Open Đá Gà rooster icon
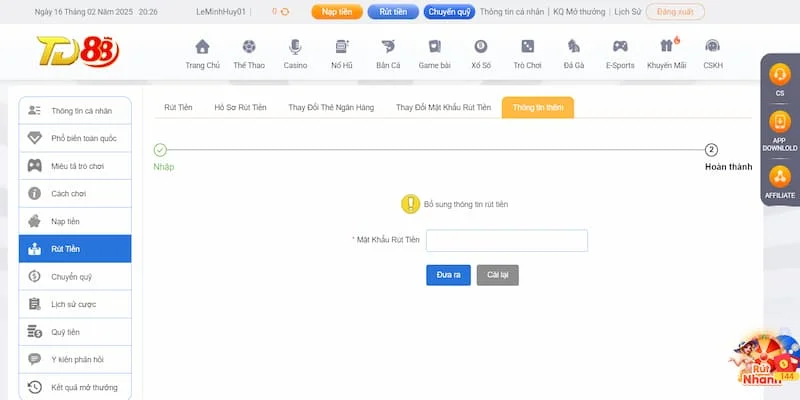Viewport: 800px width, 400px height. pyautogui.click(x=574, y=47)
